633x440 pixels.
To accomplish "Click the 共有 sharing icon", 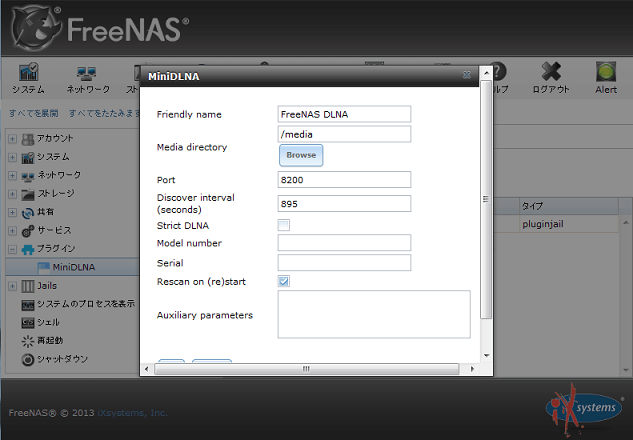I will pos(27,212).
